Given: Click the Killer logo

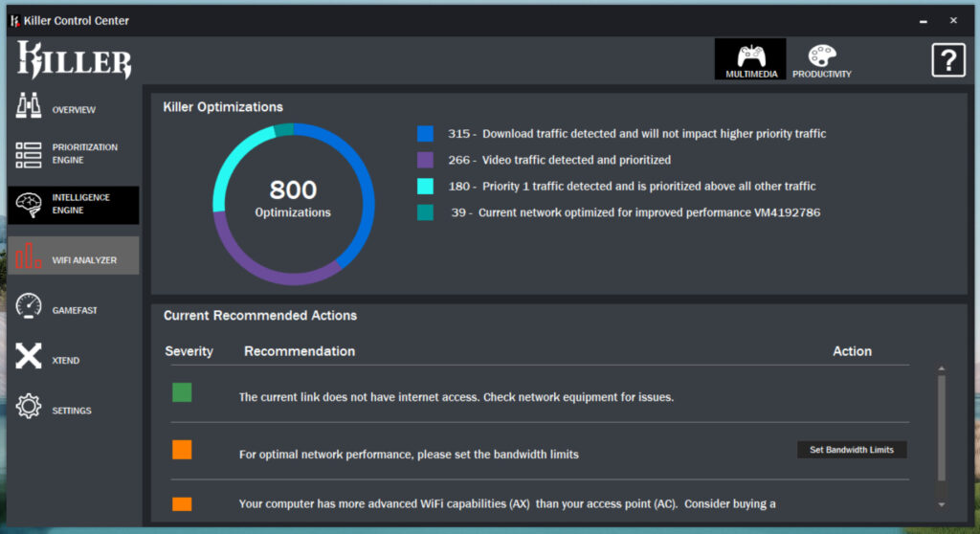Looking at the screenshot, I should click(x=74, y=60).
